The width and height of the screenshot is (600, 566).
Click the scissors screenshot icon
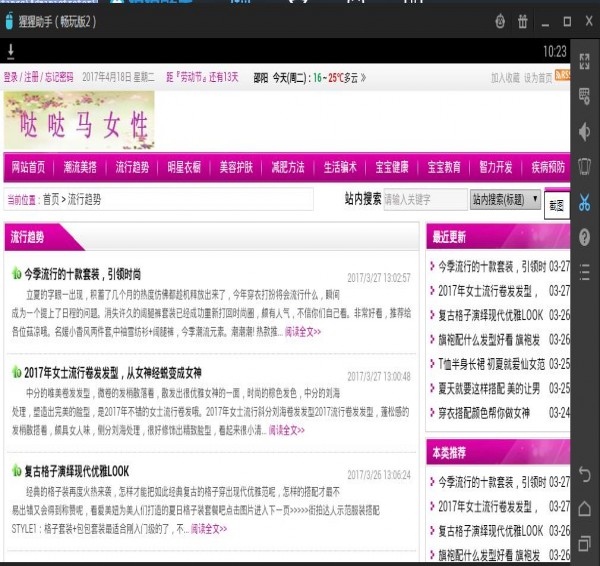[584, 202]
